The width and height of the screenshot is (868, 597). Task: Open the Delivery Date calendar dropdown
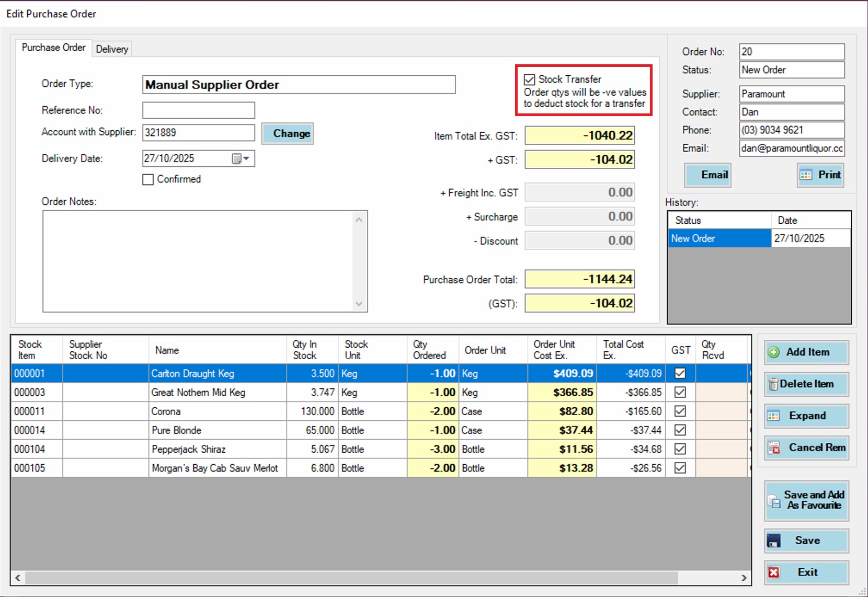(x=246, y=158)
